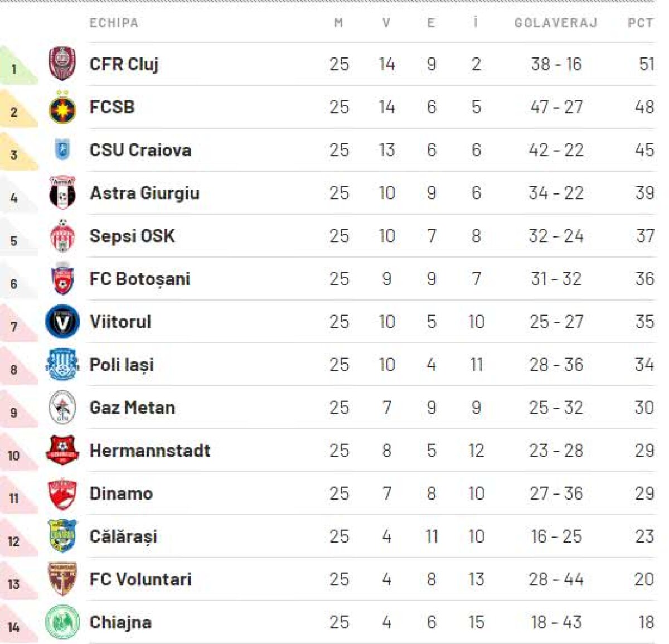Click the FC Voluntari crest

coord(62,579)
